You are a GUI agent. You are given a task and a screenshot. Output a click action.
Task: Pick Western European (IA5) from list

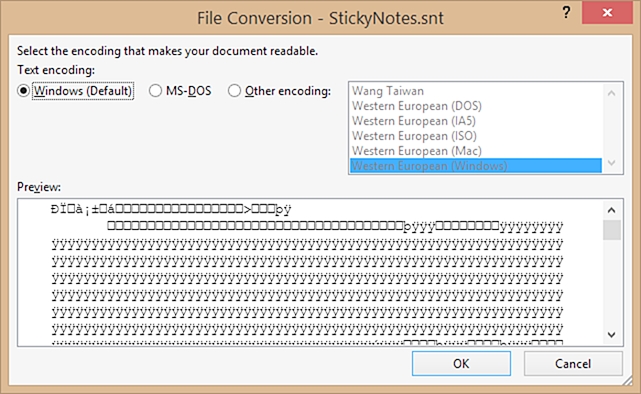[x=476, y=121]
